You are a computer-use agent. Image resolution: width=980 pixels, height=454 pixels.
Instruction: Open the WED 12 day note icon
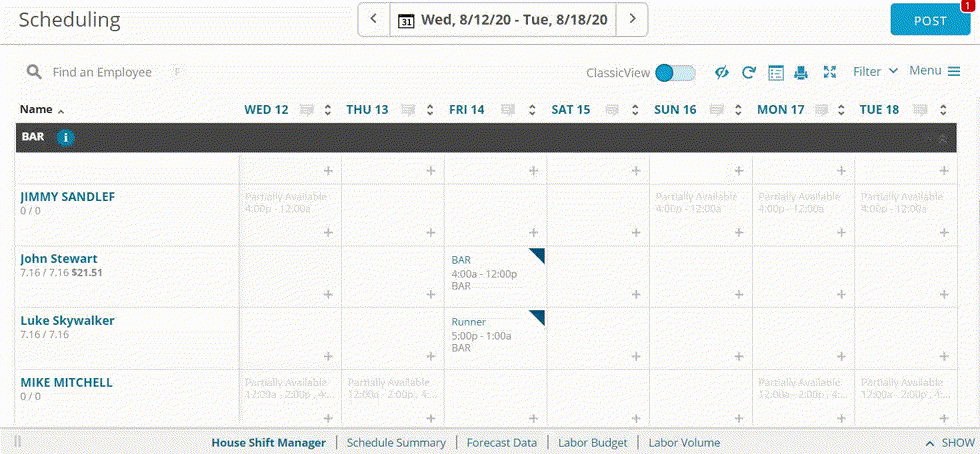coord(305,109)
